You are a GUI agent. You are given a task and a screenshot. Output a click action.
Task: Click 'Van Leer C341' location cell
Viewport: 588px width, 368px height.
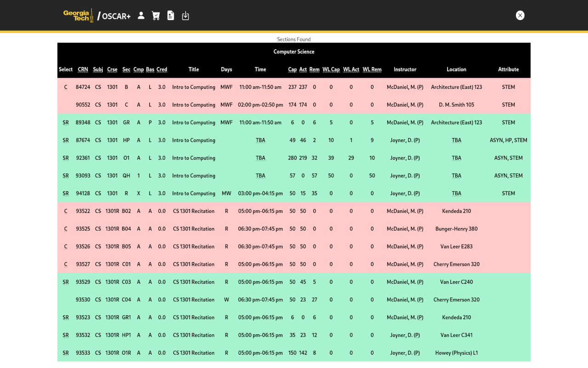pos(457,335)
